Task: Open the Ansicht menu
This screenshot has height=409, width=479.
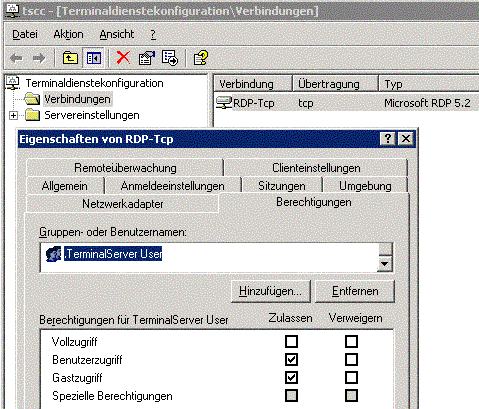Action: click(117, 34)
